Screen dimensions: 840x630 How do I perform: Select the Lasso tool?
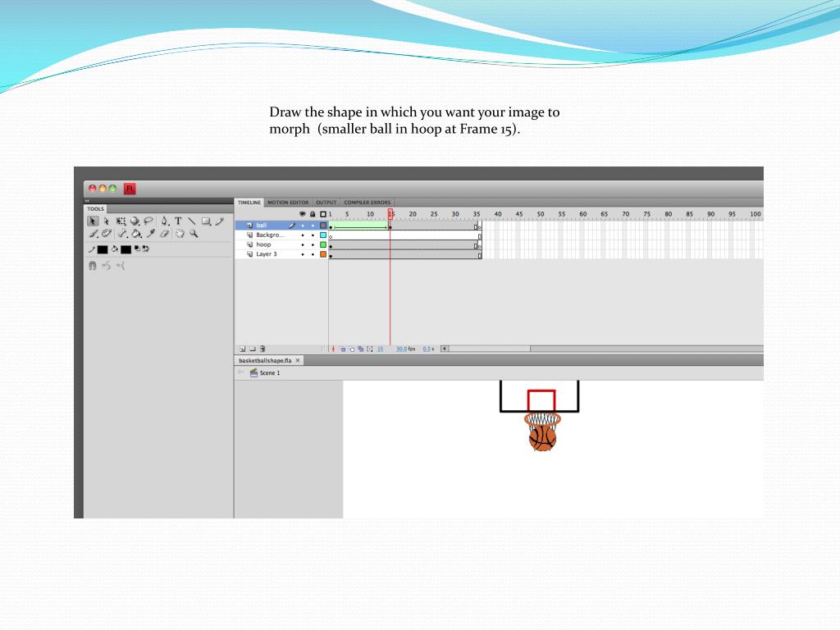[x=148, y=221]
